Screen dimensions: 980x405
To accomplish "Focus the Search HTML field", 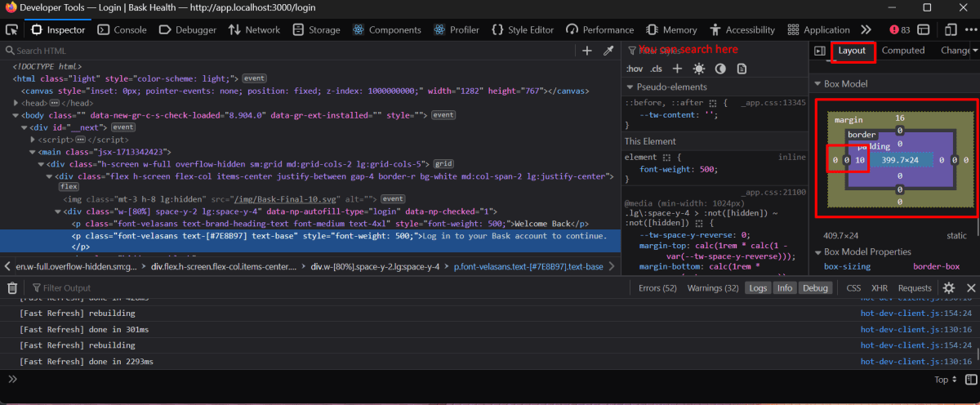I will [290, 51].
